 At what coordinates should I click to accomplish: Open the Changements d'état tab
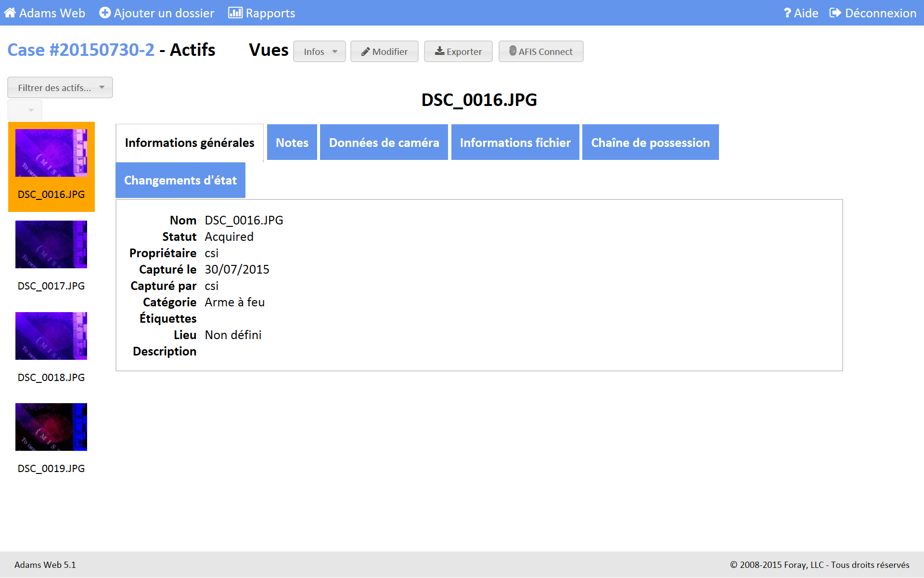(x=180, y=180)
